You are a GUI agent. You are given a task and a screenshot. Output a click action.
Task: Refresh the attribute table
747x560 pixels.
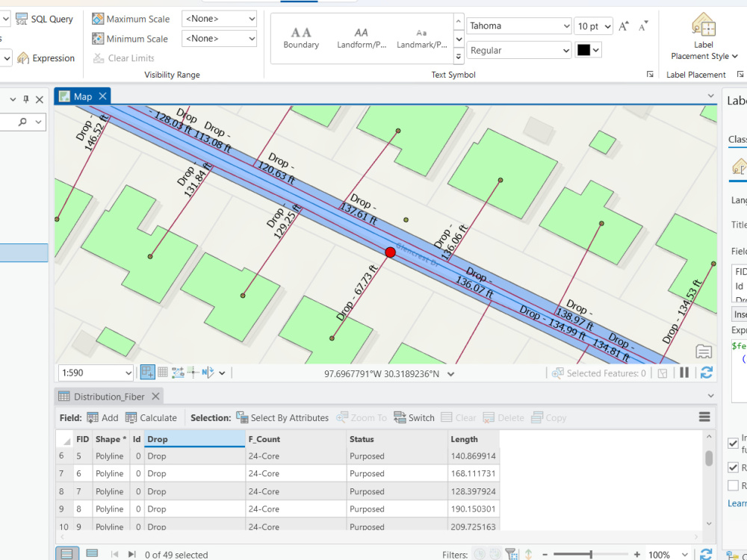coord(706,554)
